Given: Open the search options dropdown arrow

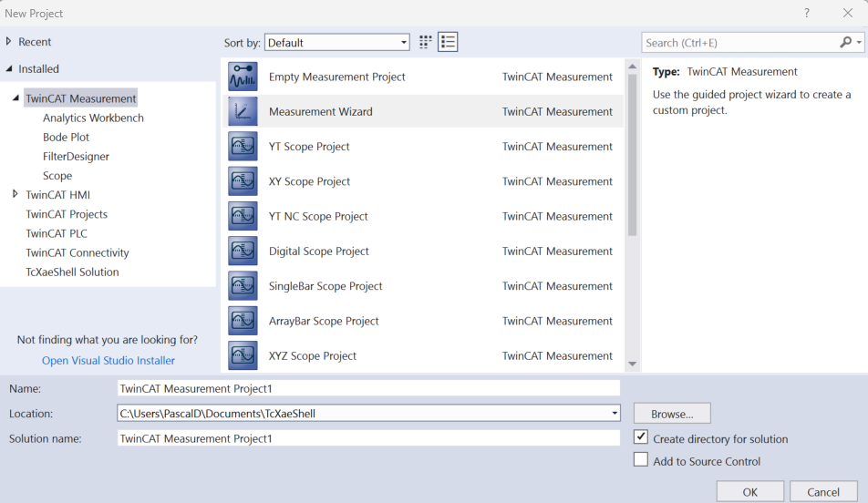Looking at the screenshot, I should (x=859, y=43).
